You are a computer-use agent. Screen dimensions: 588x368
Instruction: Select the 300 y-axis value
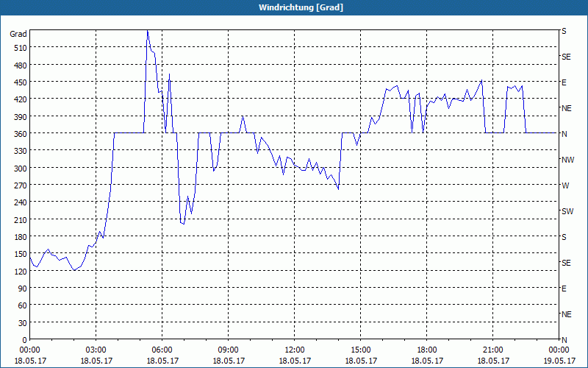tap(21, 169)
